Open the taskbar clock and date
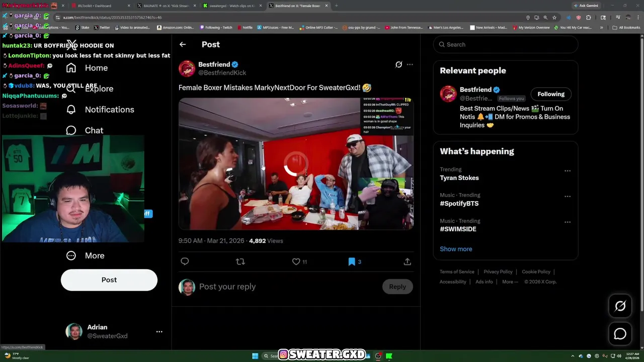 (632, 356)
